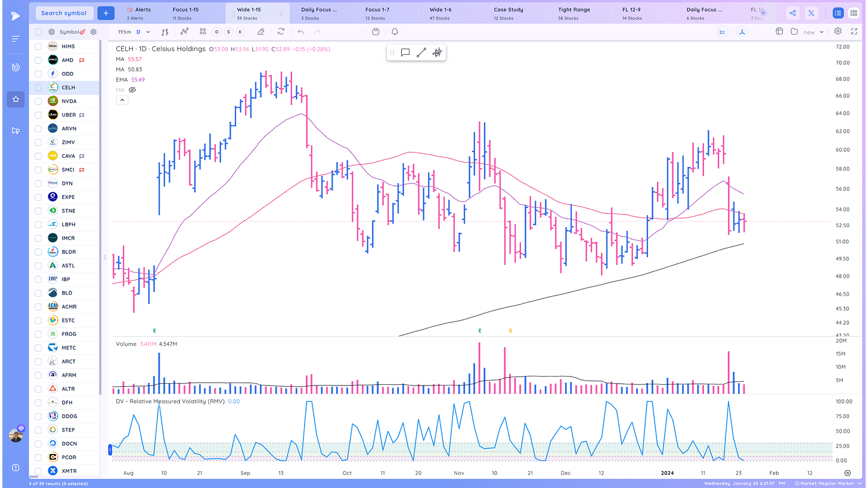Share the watchlist via share icon

point(792,13)
